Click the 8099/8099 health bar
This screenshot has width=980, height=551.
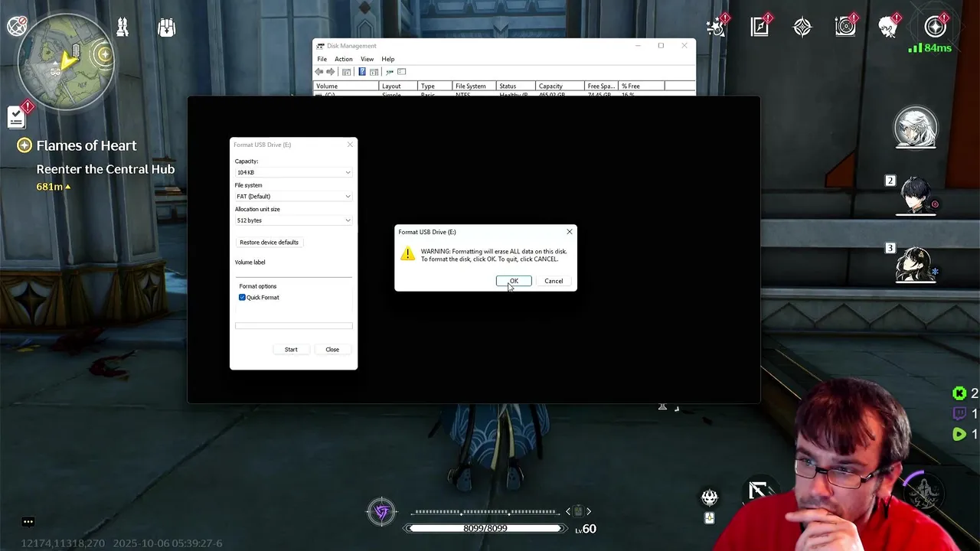pyautogui.click(x=485, y=529)
